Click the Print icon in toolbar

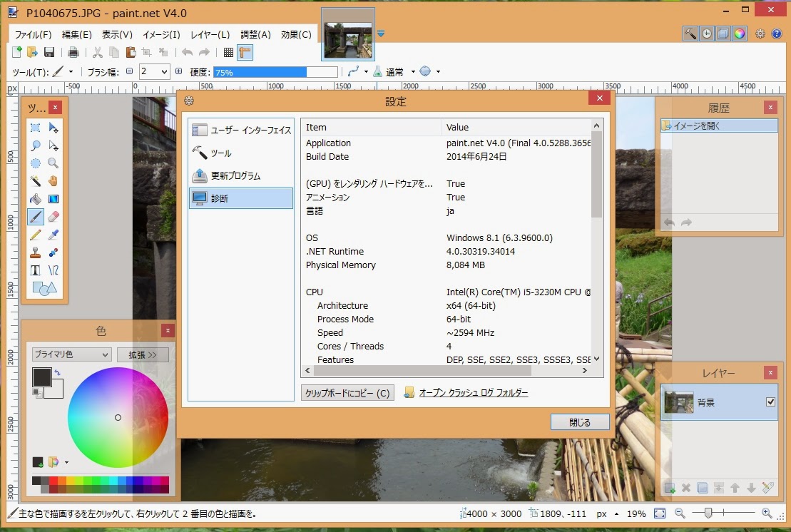coord(73,52)
